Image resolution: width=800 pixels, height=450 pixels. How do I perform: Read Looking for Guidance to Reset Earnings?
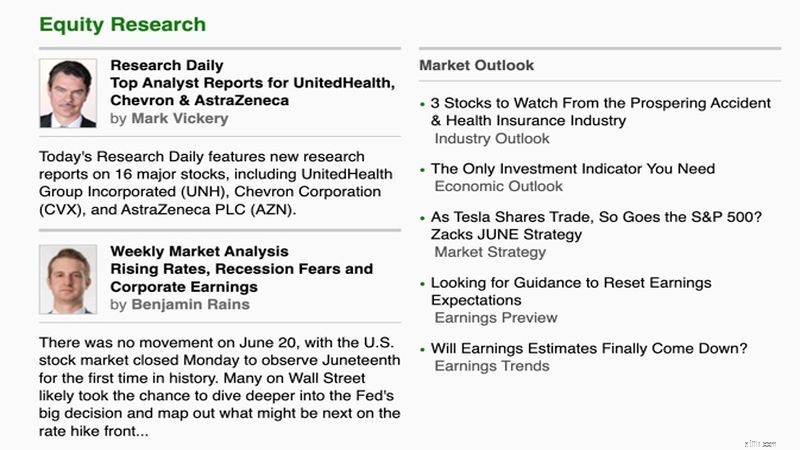click(x=571, y=291)
